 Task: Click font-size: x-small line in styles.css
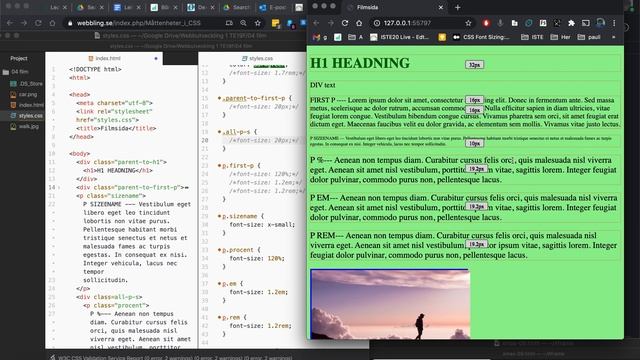click(x=262, y=224)
